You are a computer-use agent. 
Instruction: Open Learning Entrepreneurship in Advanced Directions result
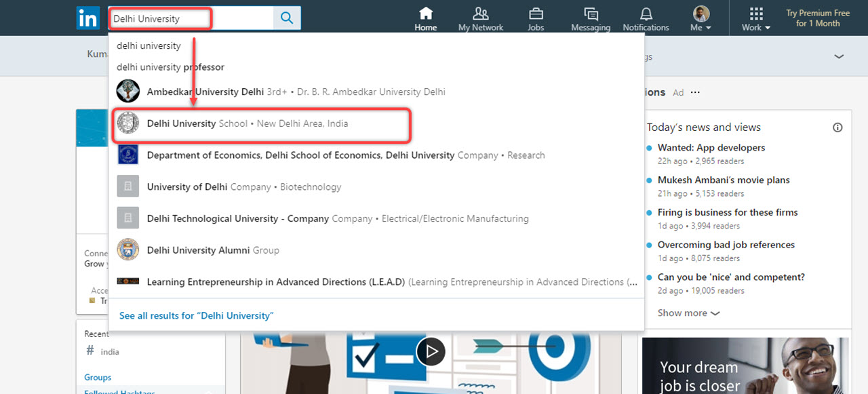point(376,281)
